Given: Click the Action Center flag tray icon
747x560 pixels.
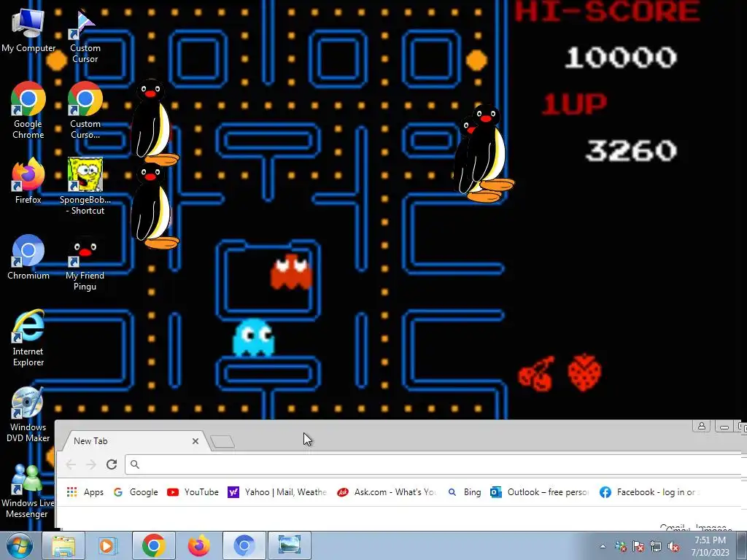Looking at the screenshot, I should [638, 547].
